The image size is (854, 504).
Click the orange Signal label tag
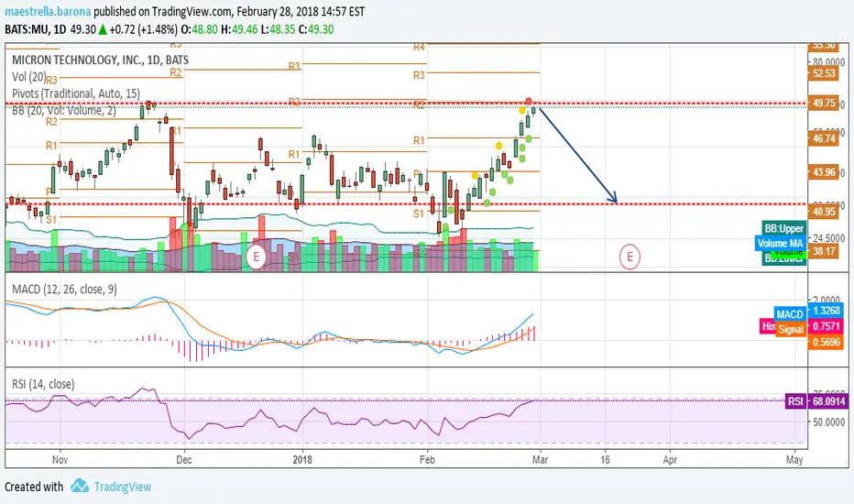[x=791, y=329]
